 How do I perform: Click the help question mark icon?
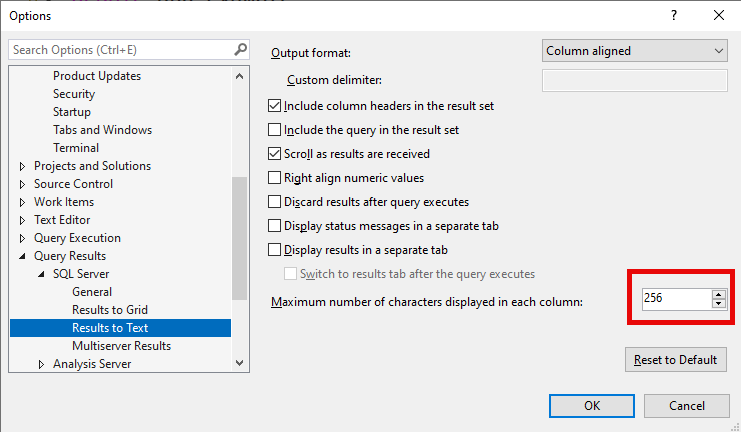point(673,15)
